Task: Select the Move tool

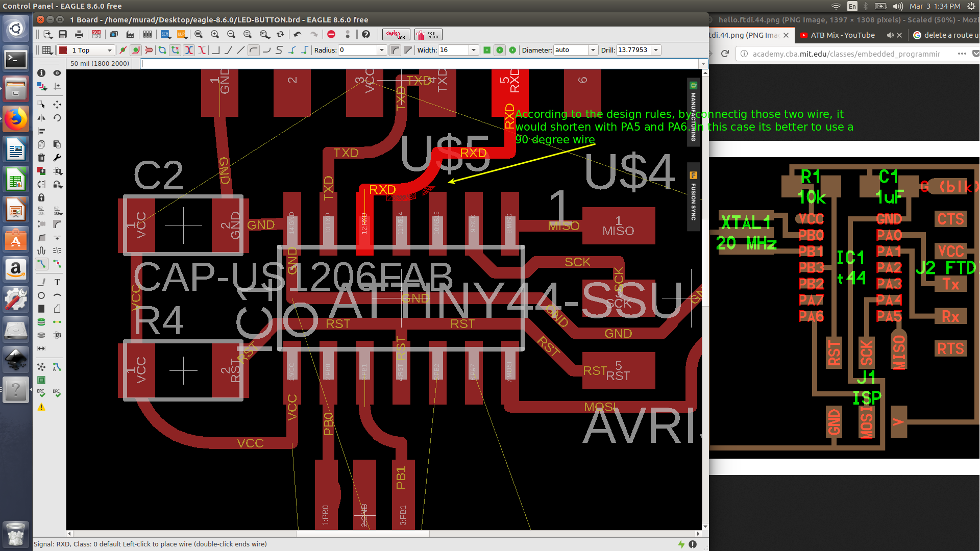Action: [x=57, y=105]
